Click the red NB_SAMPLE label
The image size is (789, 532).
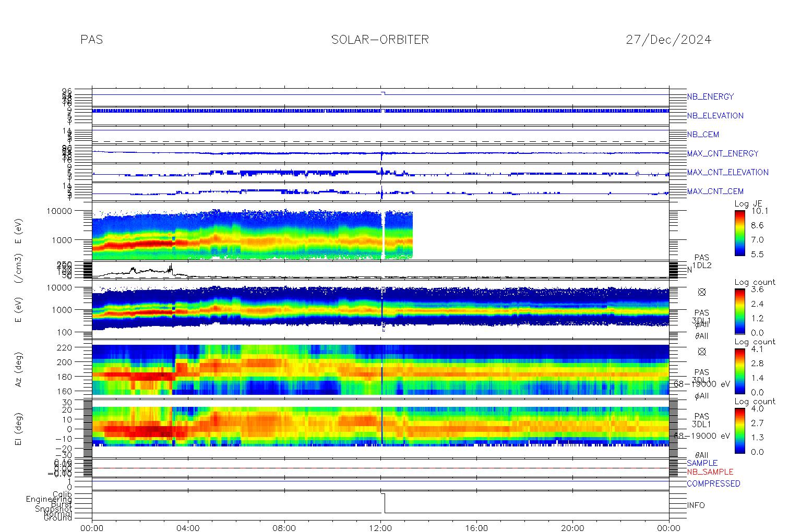pos(710,472)
